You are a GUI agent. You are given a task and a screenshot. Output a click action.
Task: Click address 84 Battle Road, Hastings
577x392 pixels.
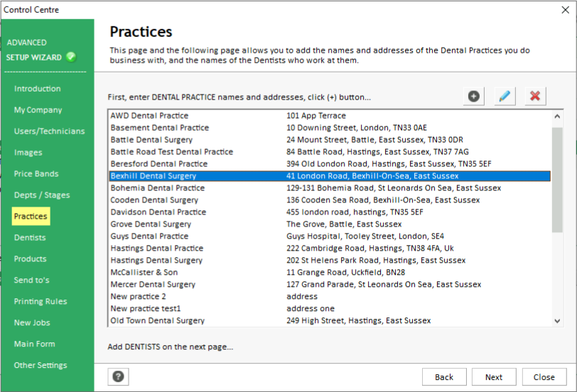pyautogui.click(x=377, y=152)
